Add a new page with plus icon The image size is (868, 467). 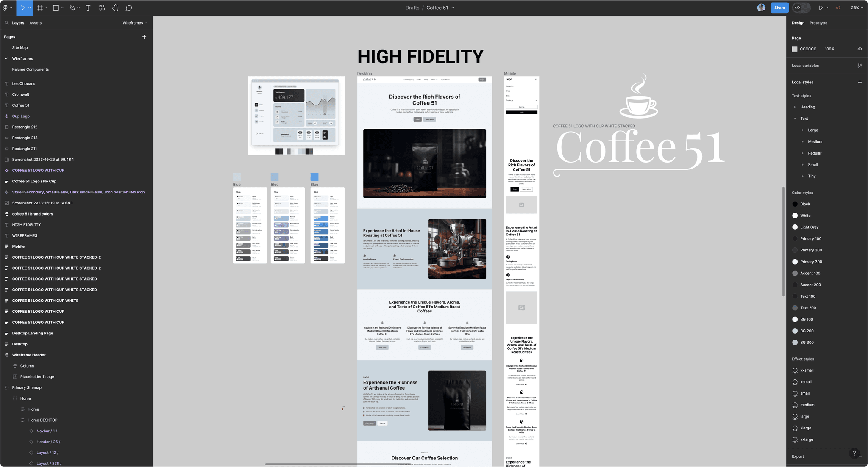(x=144, y=37)
